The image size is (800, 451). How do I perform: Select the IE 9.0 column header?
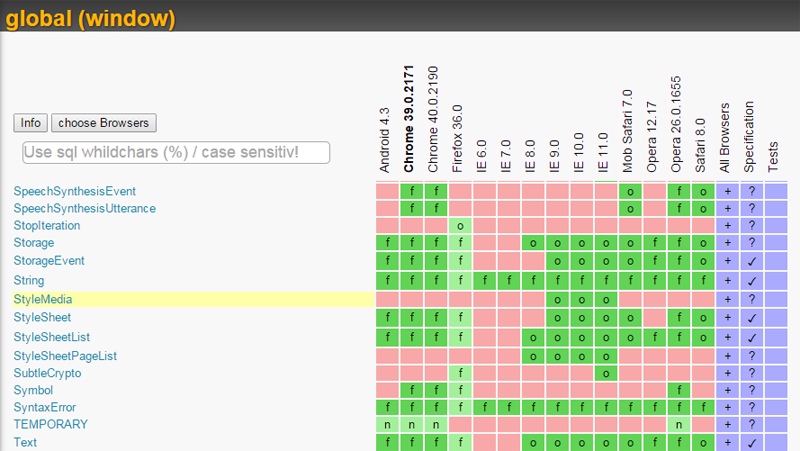pos(555,156)
